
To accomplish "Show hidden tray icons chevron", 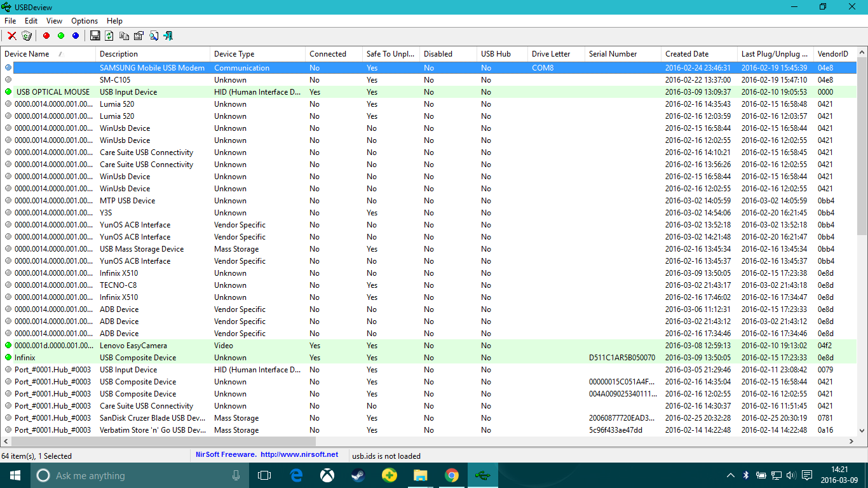I will click(x=731, y=475).
